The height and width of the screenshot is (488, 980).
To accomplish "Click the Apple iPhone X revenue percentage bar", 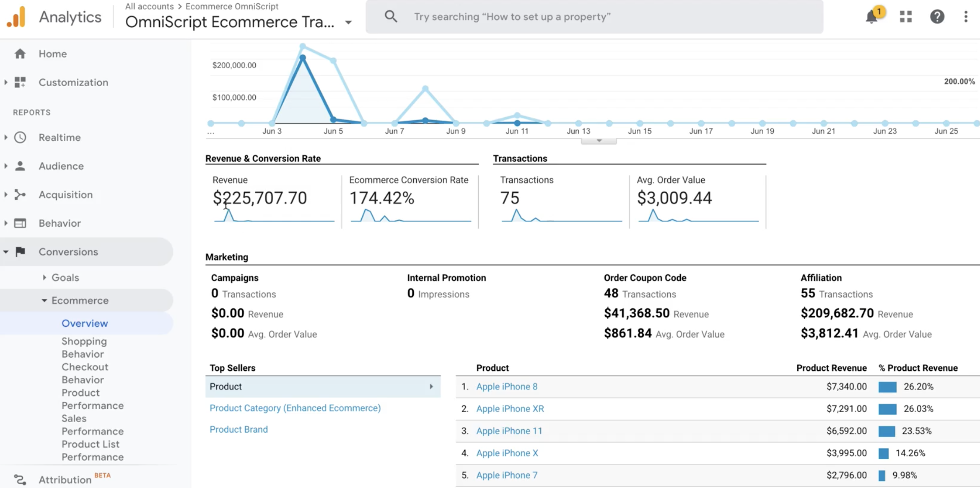I will (x=884, y=453).
